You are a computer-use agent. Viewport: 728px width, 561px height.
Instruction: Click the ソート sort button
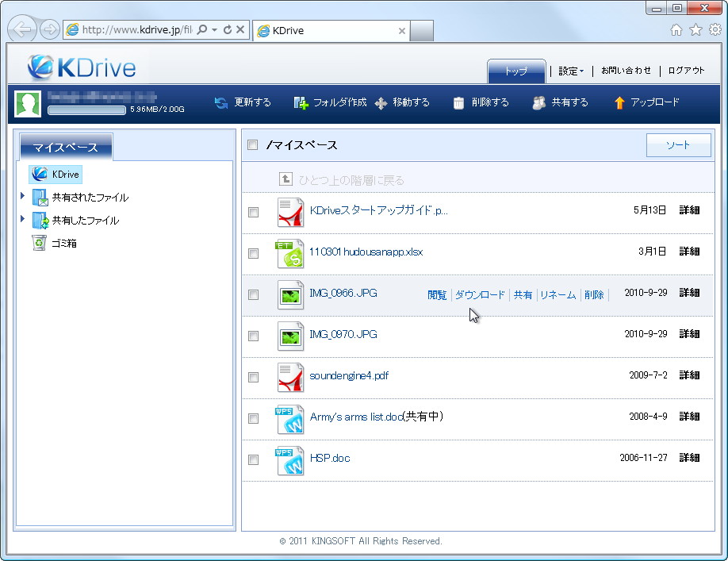point(678,145)
